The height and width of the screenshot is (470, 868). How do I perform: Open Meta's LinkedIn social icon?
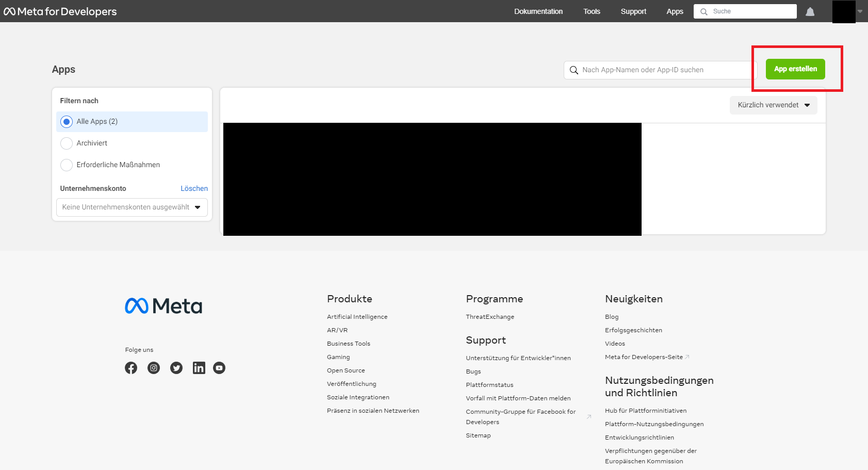199,368
